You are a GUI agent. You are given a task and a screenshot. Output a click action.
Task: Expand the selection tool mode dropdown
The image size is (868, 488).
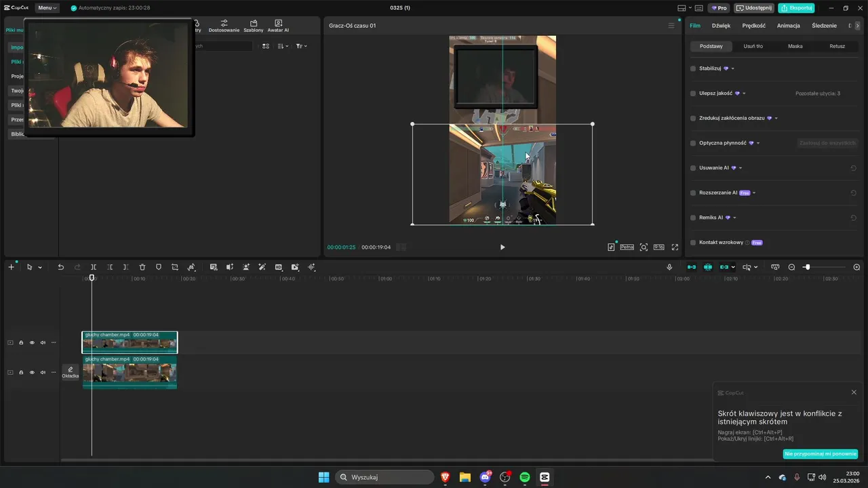(40, 267)
